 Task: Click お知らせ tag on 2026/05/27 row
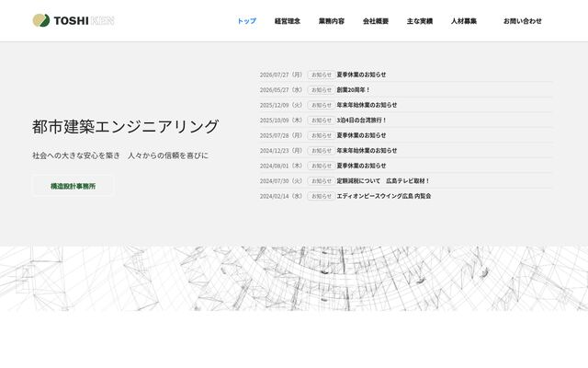click(x=322, y=90)
